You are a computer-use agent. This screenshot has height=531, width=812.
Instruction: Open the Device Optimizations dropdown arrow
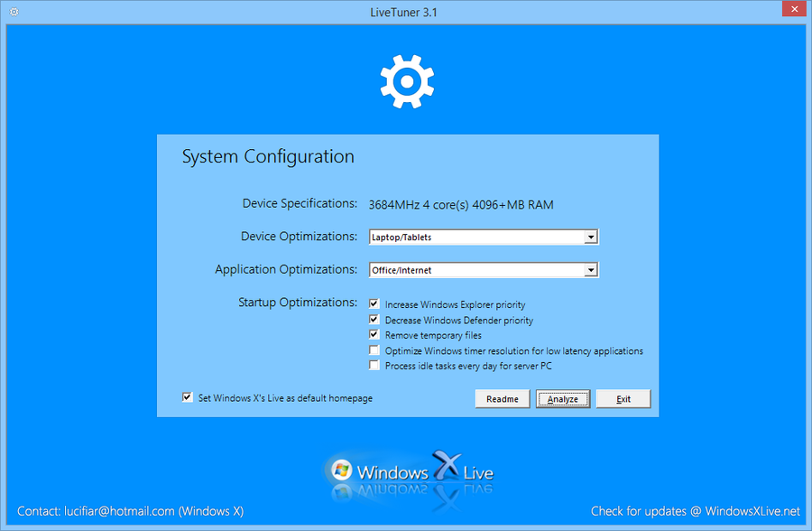tap(590, 237)
